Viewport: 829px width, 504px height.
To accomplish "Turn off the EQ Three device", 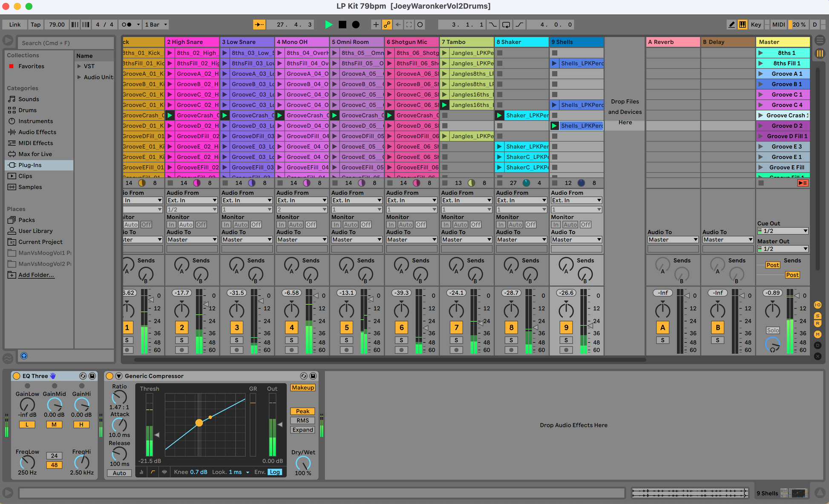I will click(17, 376).
